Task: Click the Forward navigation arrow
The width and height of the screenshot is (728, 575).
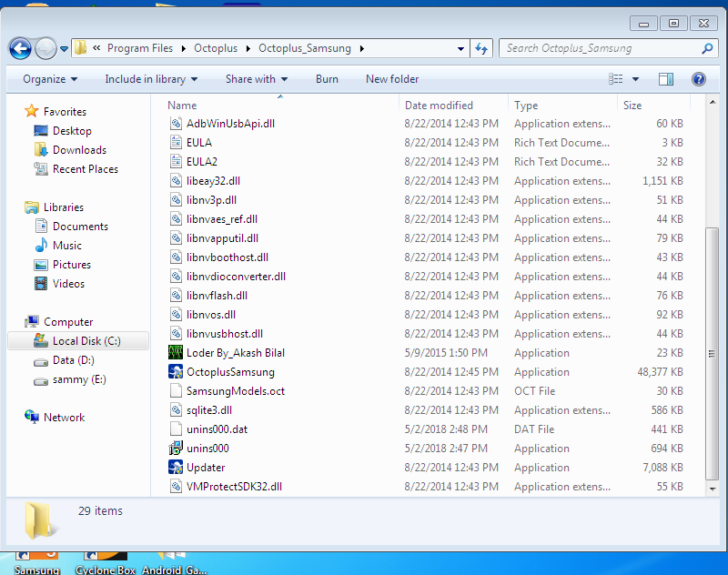Action: click(45, 48)
